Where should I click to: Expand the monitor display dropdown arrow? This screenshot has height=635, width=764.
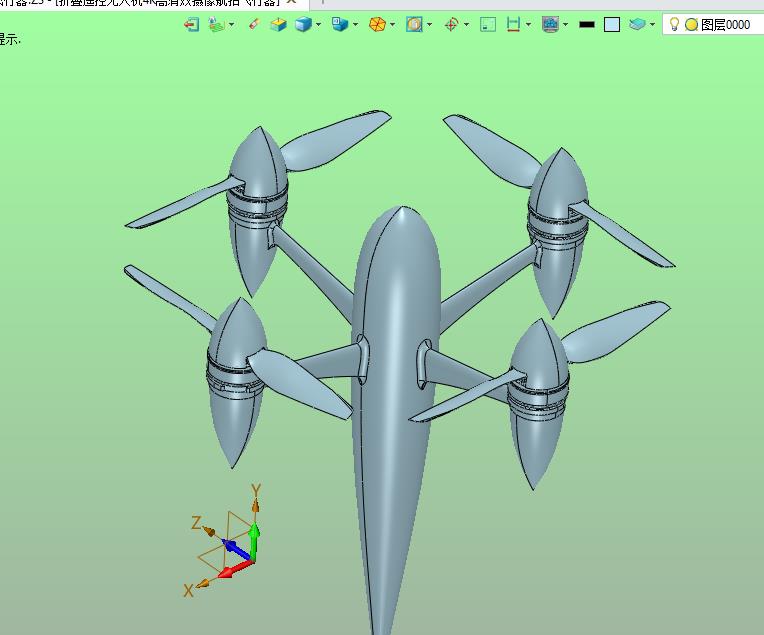pos(565,24)
